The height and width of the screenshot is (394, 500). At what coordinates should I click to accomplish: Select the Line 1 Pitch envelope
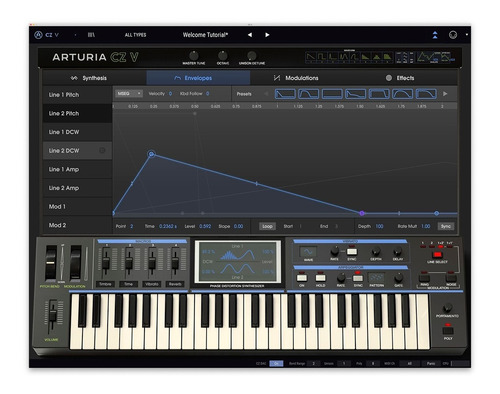click(77, 95)
